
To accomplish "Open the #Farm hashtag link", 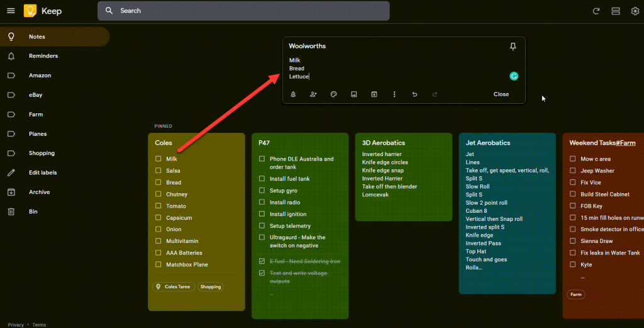I will pos(626,143).
